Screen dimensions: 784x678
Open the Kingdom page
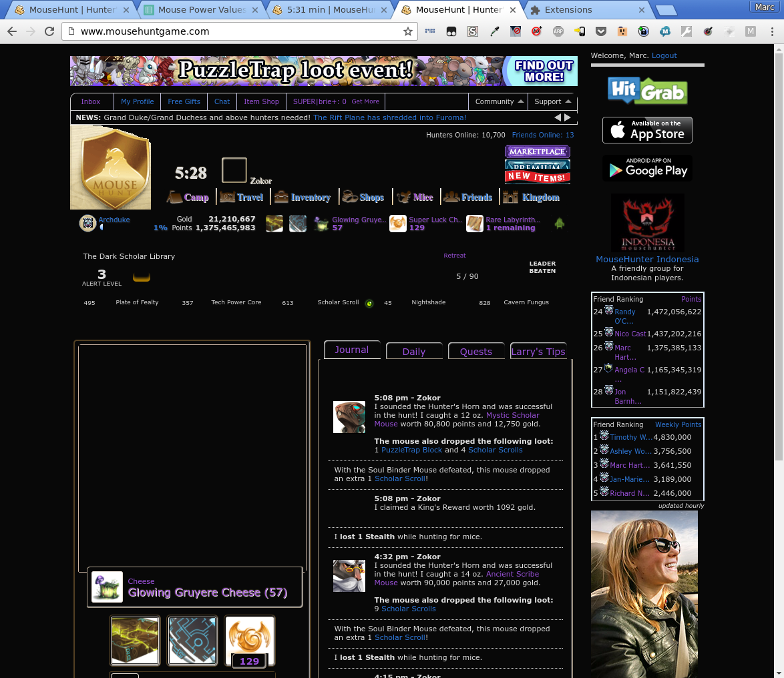tap(531, 198)
